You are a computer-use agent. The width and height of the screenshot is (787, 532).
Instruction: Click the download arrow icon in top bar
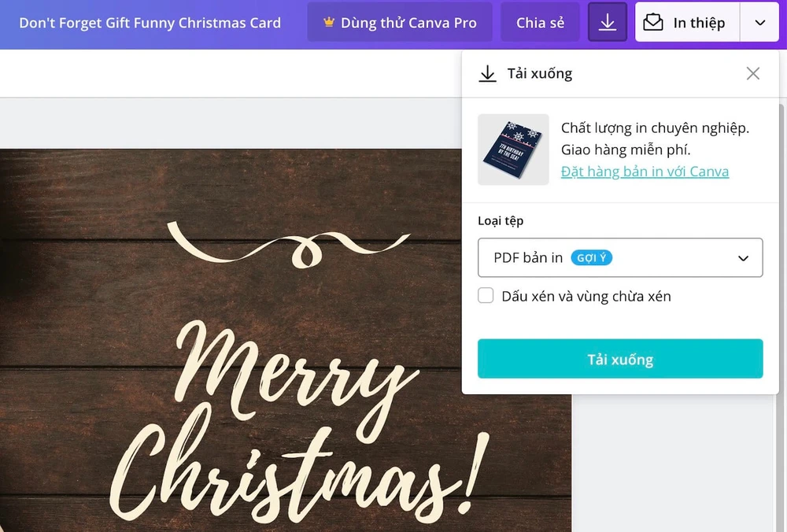[607, 23]
